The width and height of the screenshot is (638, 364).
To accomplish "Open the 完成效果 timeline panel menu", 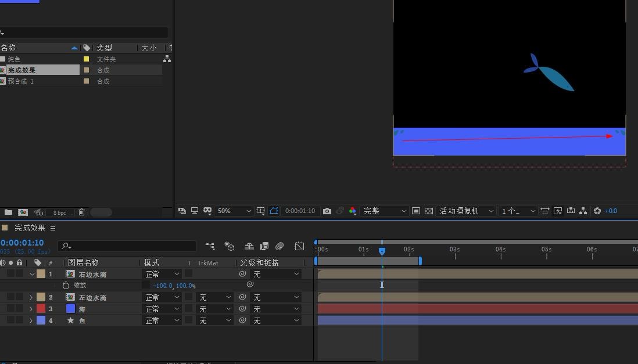I will [53, 228].
